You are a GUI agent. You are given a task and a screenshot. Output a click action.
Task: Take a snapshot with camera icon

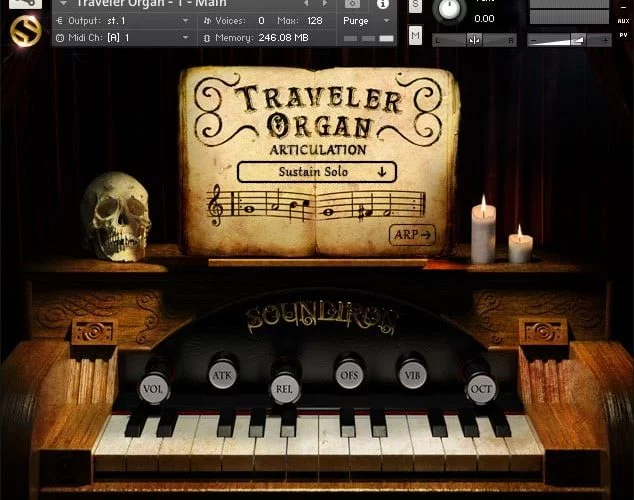pos(352,4)
